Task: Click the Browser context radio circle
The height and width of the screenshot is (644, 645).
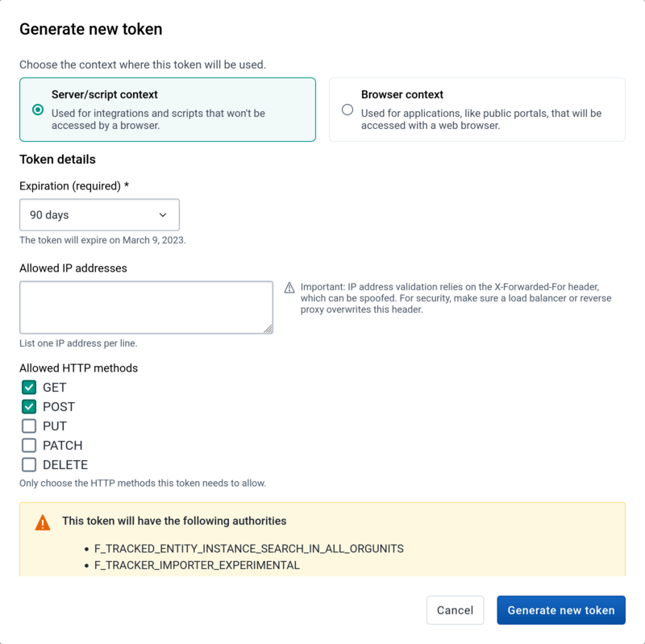Action: tap(347, 110)
